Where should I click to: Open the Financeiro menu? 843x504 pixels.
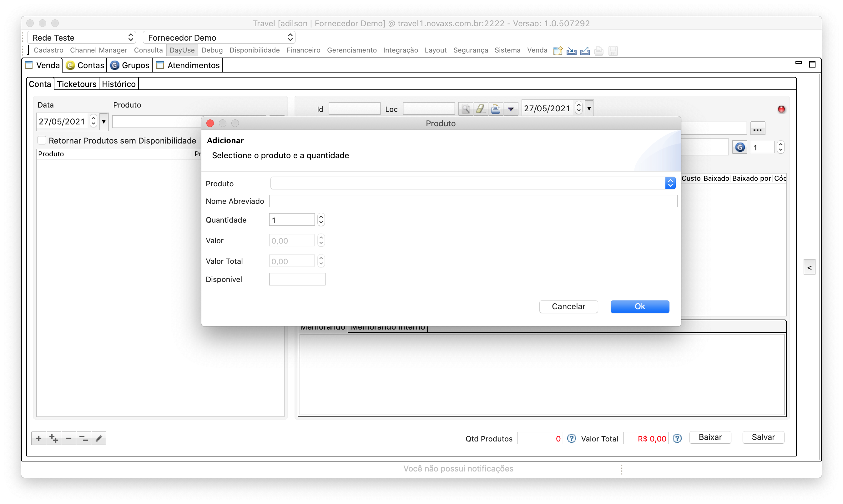pos(303,50)
